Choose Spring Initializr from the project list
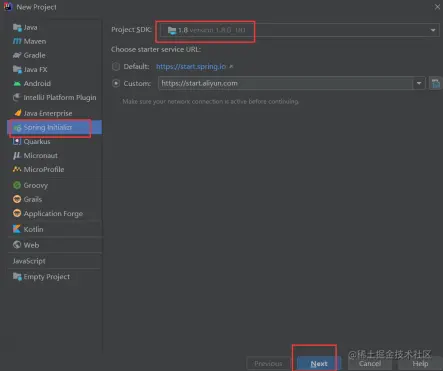Image resolution: width=443 pixels, height=371 pixels. point(54,127)
